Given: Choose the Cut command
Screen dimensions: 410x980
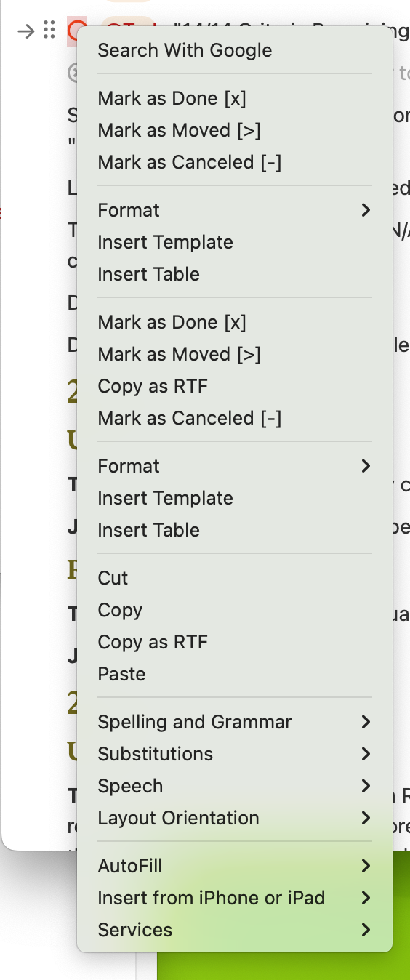Looking at the screenshot, I should click(113, 578).
